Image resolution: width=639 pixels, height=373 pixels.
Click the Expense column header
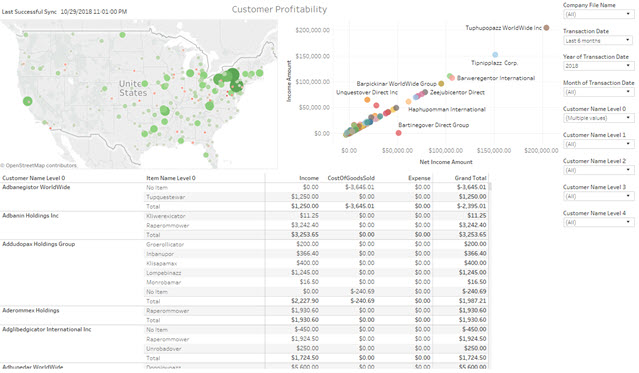[419, 178]
